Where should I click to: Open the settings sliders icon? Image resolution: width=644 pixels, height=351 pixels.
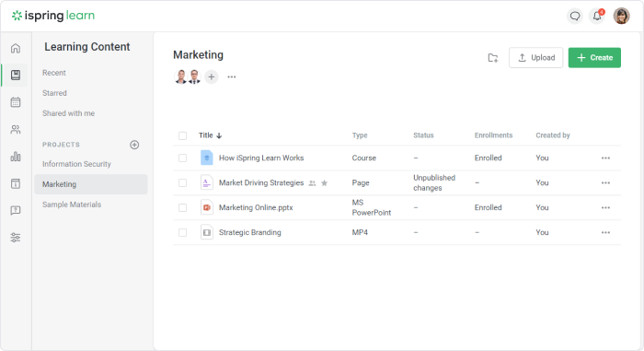[16, 238]
